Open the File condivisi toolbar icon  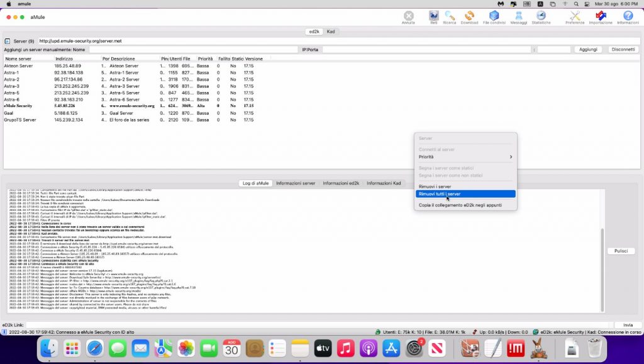494,16
